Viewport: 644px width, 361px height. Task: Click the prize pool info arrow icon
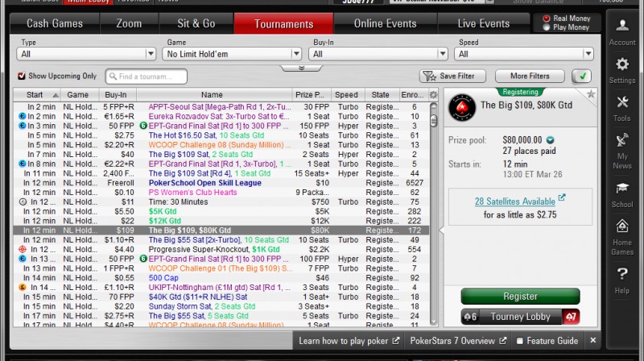coord(550,140)
